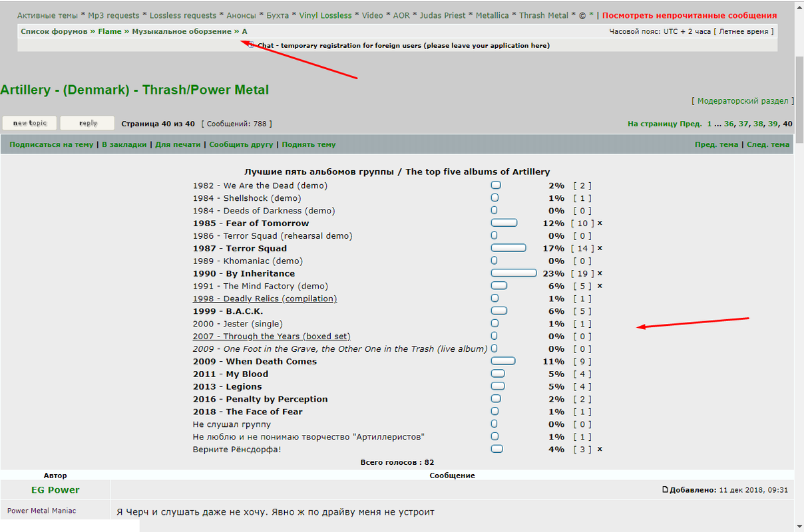Open Музыкальное обозрение breadcrumb
Screen dimensions: 804x532
[x=182, y=31]
